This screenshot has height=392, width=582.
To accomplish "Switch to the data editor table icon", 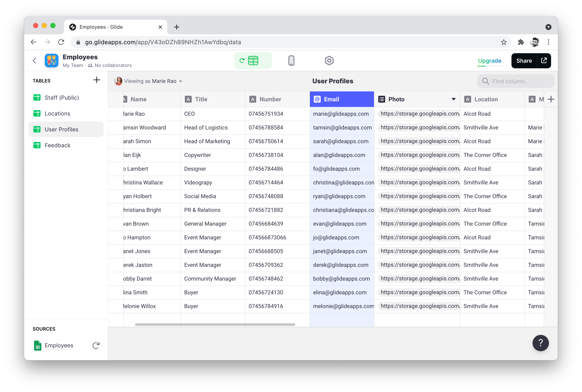I will (253, 61).
